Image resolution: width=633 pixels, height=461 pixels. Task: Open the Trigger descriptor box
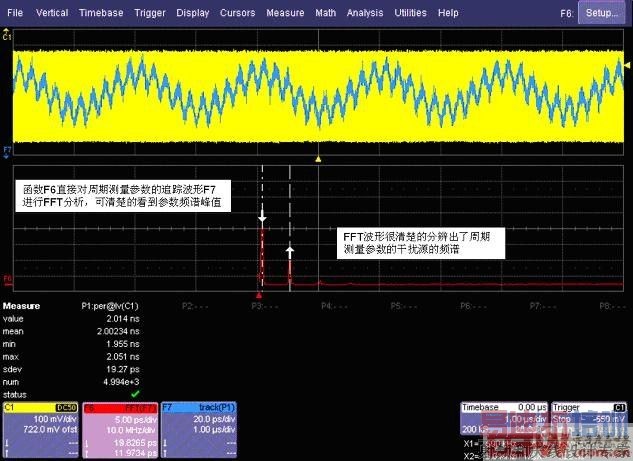click(589, 419)
